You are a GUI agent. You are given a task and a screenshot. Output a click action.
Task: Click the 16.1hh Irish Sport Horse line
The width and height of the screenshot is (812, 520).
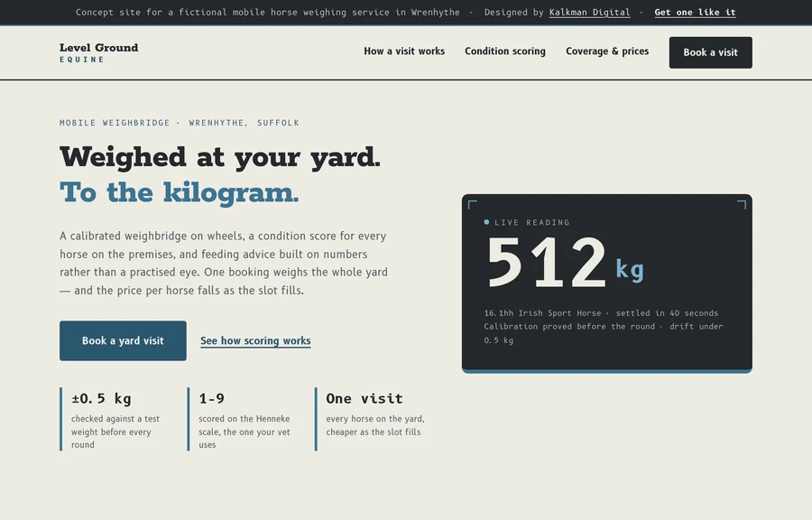coord(601,313)
